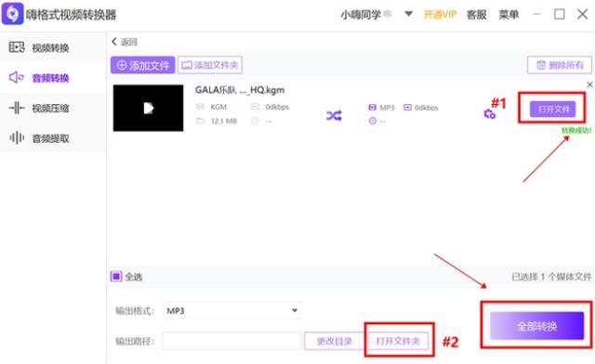
Task: Click the 更改目录 button
Action: (x=334, y=342)
